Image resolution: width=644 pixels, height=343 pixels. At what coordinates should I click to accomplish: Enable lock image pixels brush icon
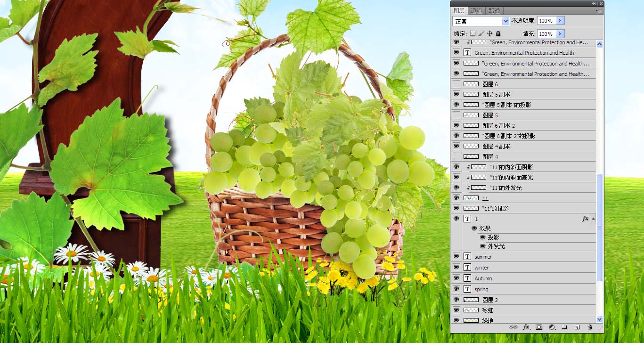coord(481,33)
